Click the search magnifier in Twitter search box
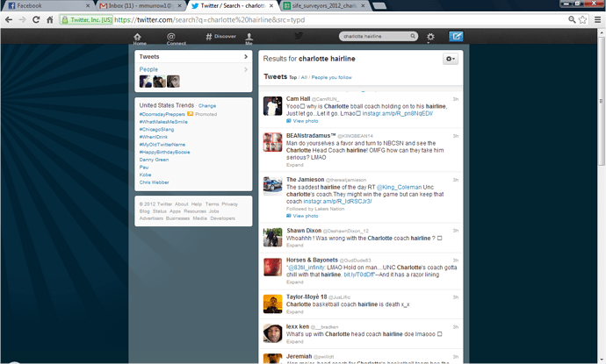Viewport: 606px width, 364px height. [413, 36]
